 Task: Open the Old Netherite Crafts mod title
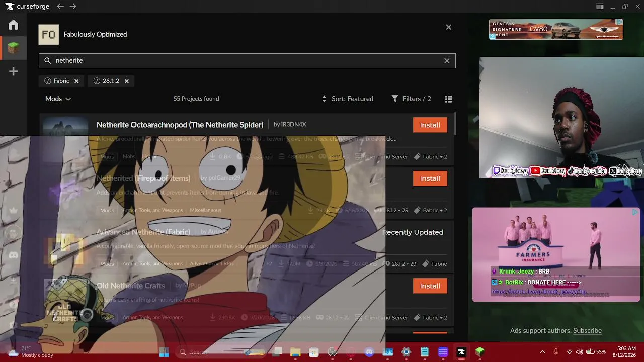[130, 286]
